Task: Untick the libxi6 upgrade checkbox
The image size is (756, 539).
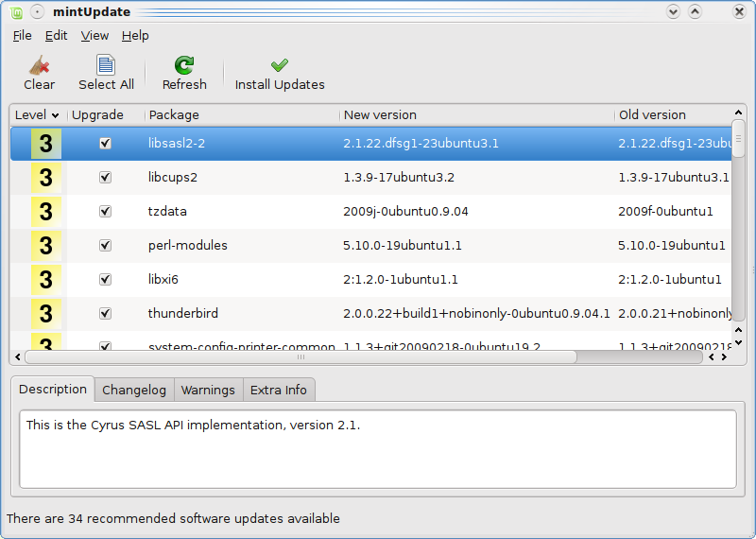Action: pyautogui.click(x=105, y=280)
